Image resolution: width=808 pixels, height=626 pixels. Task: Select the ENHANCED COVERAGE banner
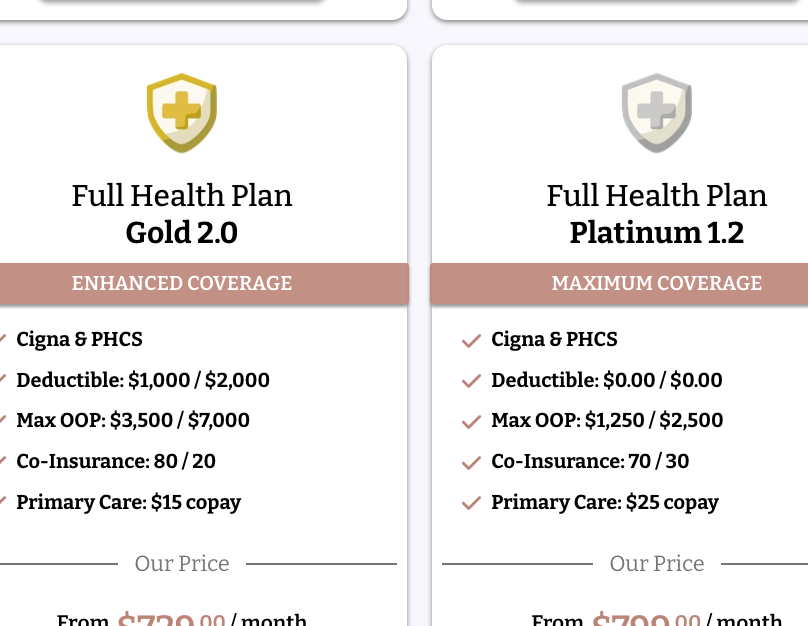coord(182,284)
